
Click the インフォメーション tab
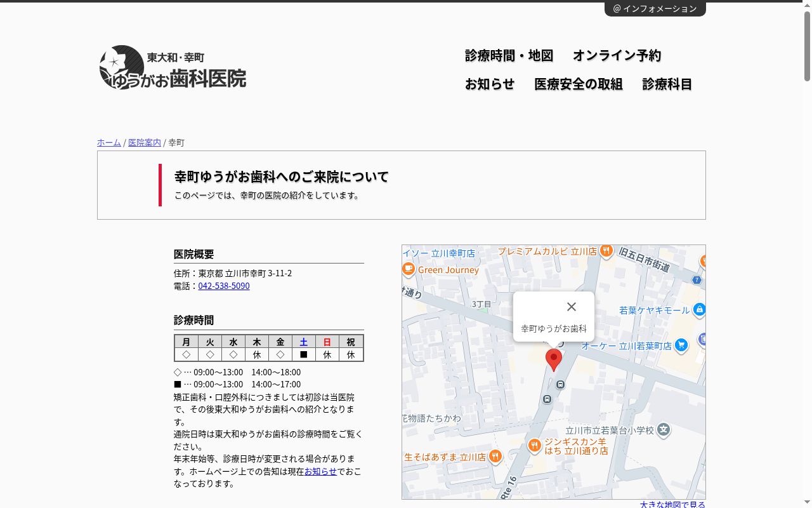655,9
